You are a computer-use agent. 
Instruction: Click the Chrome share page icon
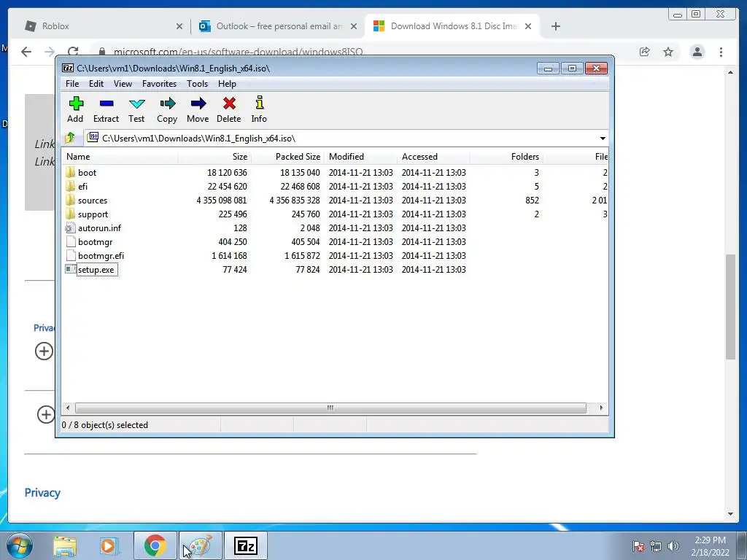[645, 52]
